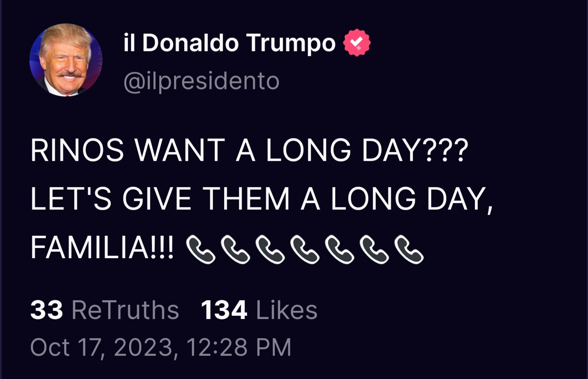
Task: Open the @ilpresidento handle
Action: (x=201, y=81)
